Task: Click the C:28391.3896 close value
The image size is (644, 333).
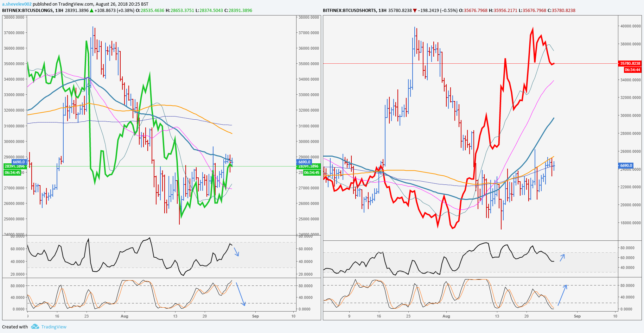Action: 238,11
